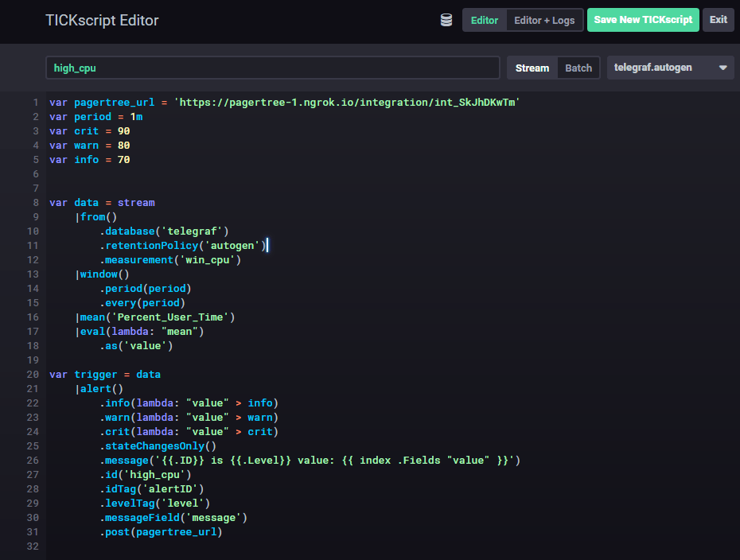Click line number 8 in the gutter
The height and width of the screenshot is (560, 740).
(x=35, y=203)
